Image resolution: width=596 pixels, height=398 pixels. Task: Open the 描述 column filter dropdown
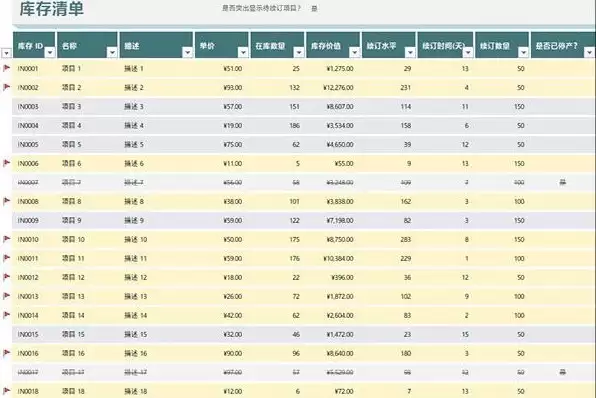tap(187, 52)
